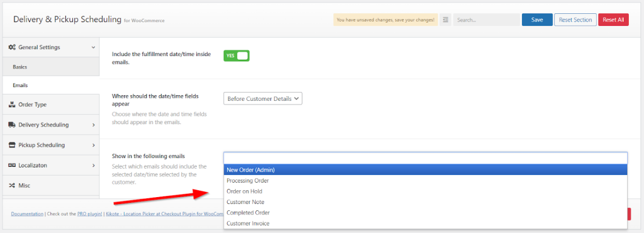Click the Misc shuffle icon

(12, 186)
